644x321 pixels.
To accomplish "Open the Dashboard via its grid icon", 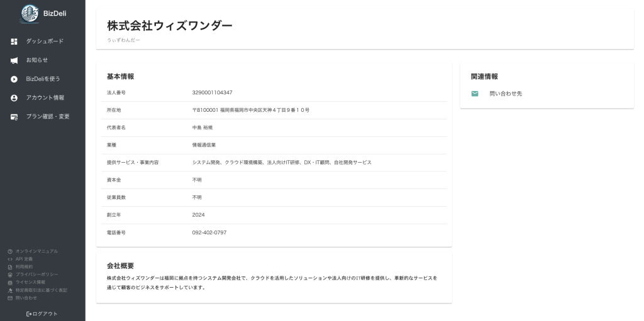I will 14,41.
